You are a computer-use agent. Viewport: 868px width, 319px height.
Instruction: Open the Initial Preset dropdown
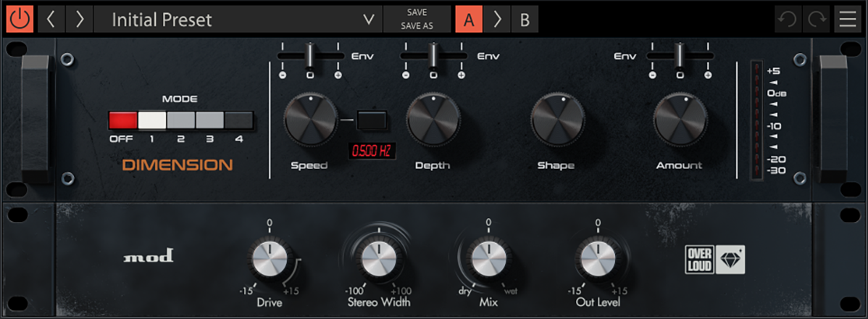point(369,20)
